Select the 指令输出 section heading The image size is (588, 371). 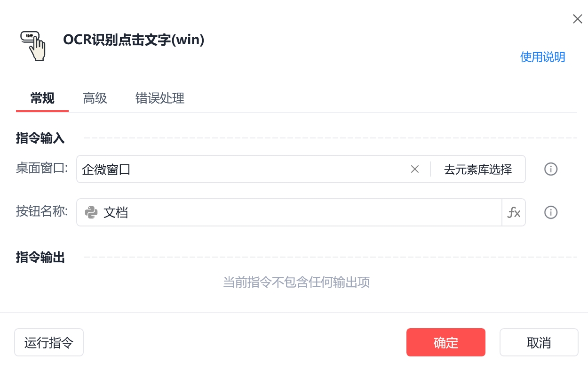tap(40, 258)
